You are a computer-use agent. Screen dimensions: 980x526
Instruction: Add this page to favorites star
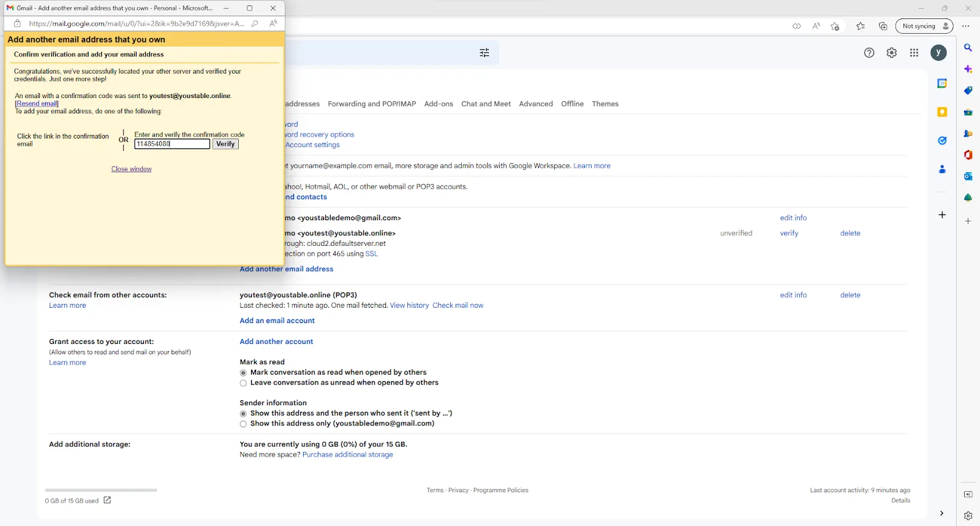click(835, 26)
